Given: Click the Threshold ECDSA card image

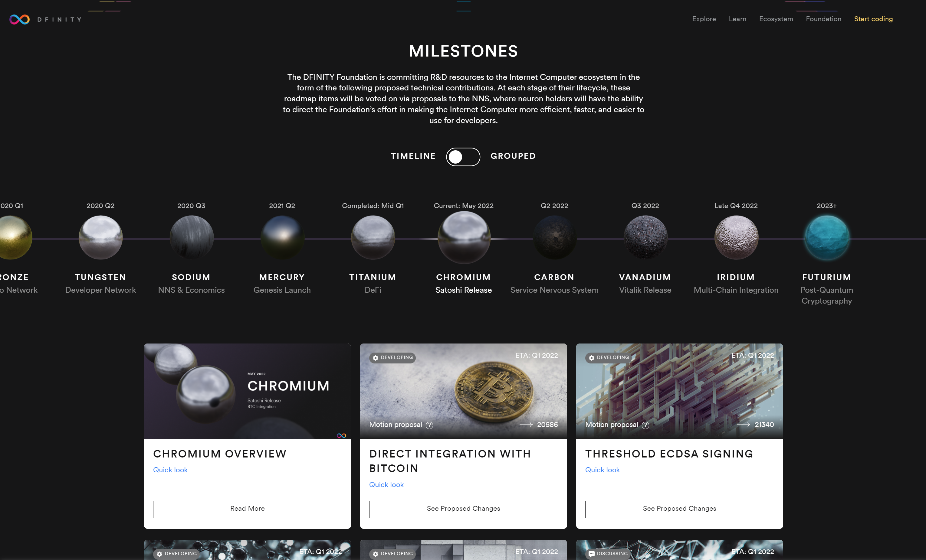Looking at the screenshot, I should [679, 391].
